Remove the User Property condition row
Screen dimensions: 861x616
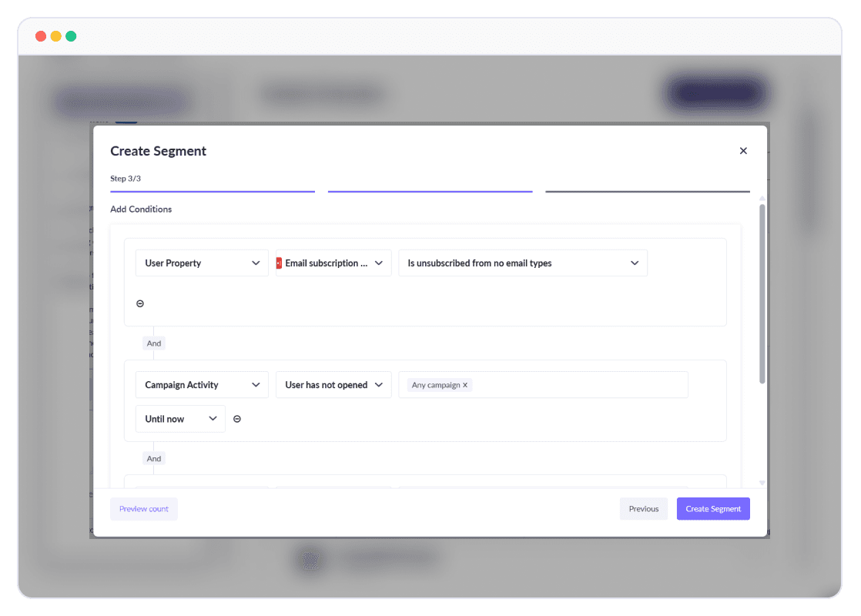point(140,303)
